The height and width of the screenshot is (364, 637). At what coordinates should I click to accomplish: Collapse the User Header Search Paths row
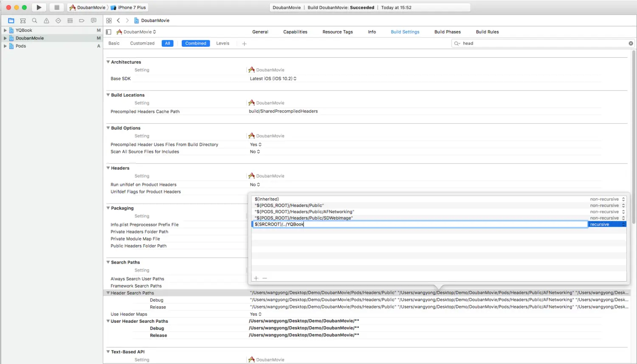(x=108, y=322)
